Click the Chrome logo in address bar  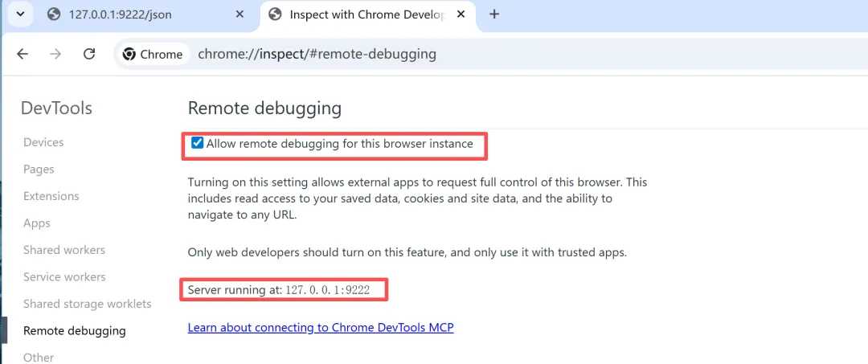tap(129, 54)
